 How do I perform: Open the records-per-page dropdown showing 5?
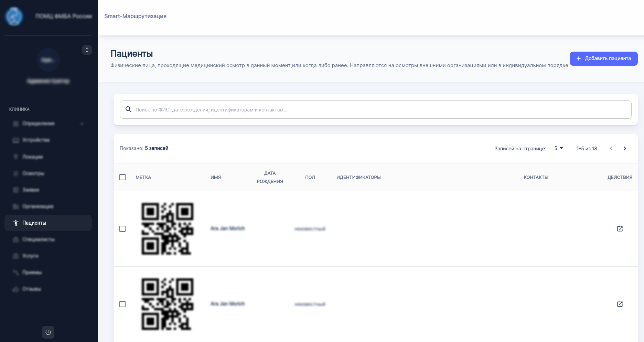[558, 148]
